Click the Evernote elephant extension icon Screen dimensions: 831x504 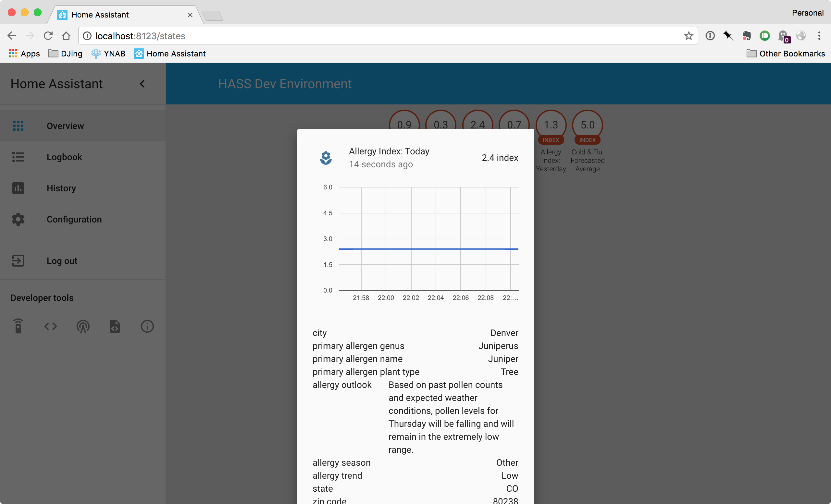(x=746, y=36)
